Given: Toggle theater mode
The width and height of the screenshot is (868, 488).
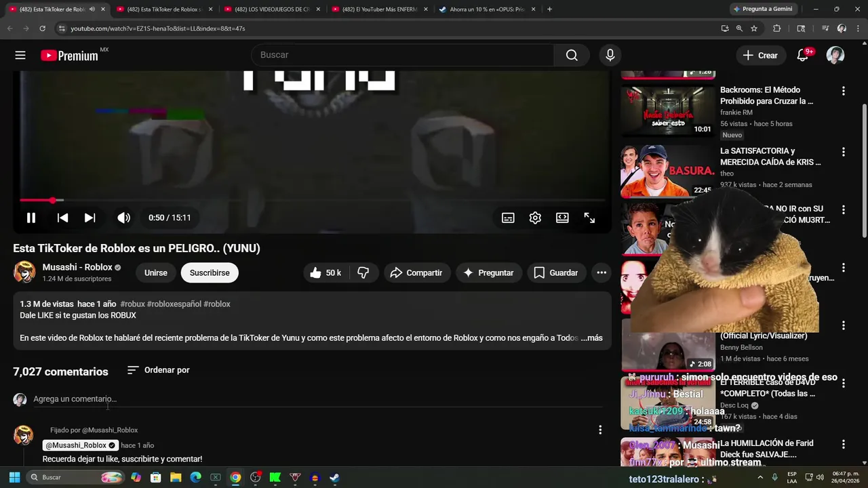Looking at the screenshot, I should (562, 218).
